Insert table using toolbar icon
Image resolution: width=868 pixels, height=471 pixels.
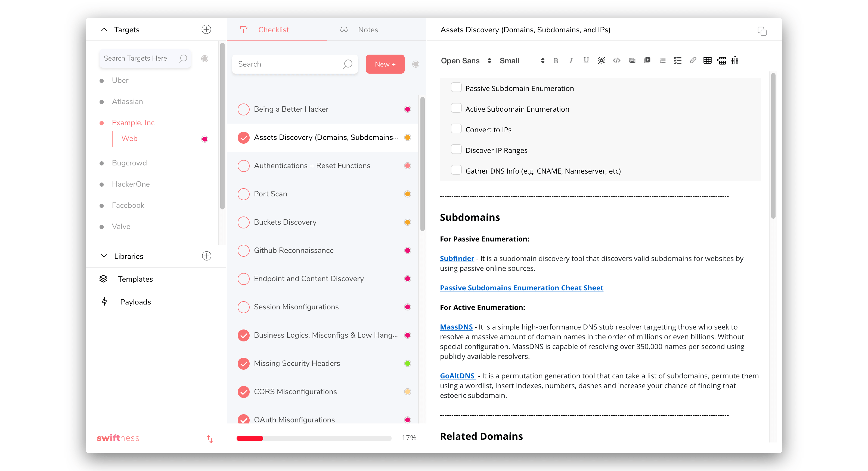[707, 61]
